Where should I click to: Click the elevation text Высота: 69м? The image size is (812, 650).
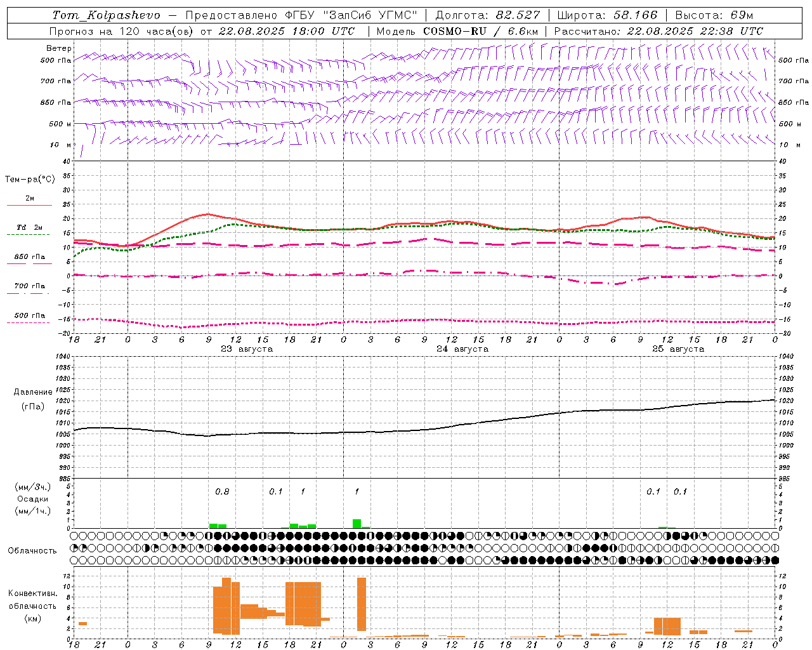(x=715, y=15)
